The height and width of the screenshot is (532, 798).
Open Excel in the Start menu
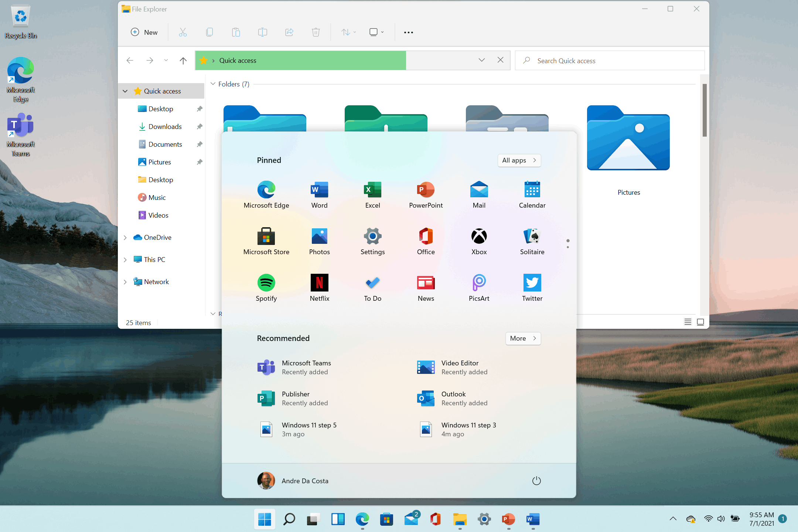tap(373, 195)
